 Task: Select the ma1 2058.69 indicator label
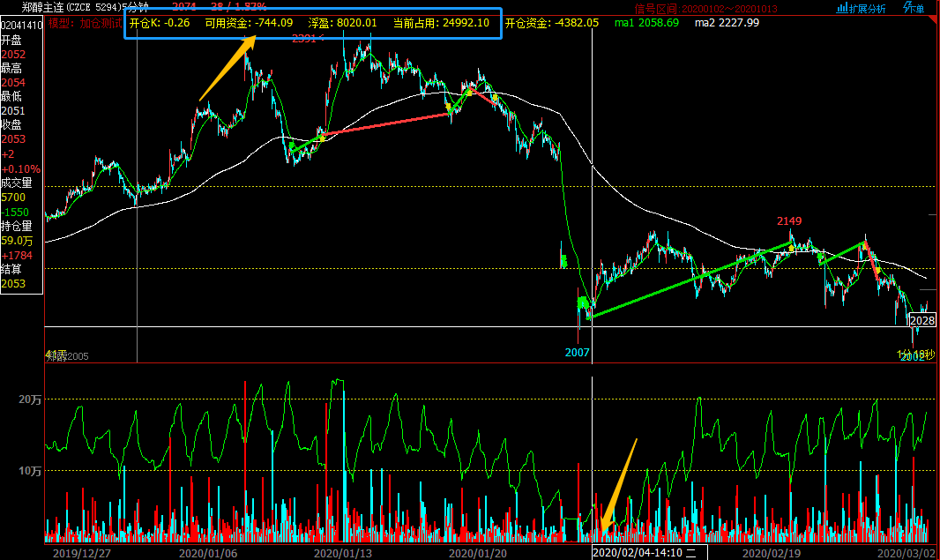(x=646, y=23)
